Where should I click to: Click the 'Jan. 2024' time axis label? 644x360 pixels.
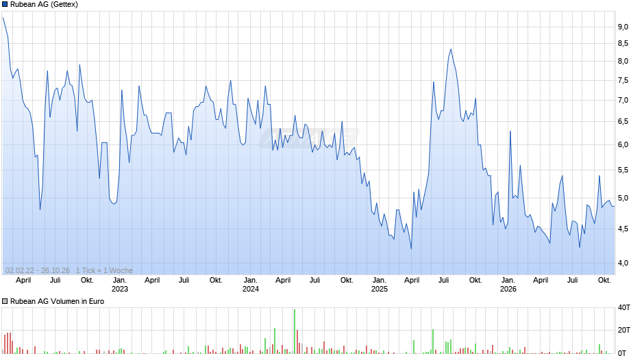[x=251, y=285]
